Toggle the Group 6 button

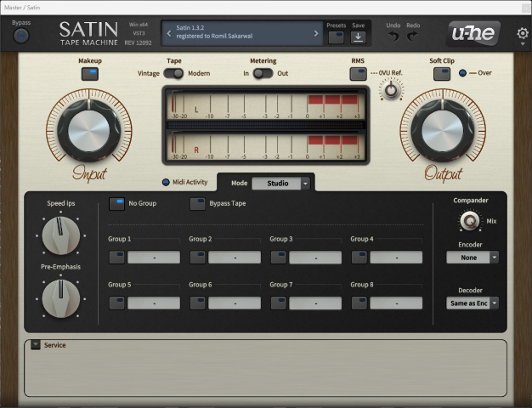[x=197, y=303]
